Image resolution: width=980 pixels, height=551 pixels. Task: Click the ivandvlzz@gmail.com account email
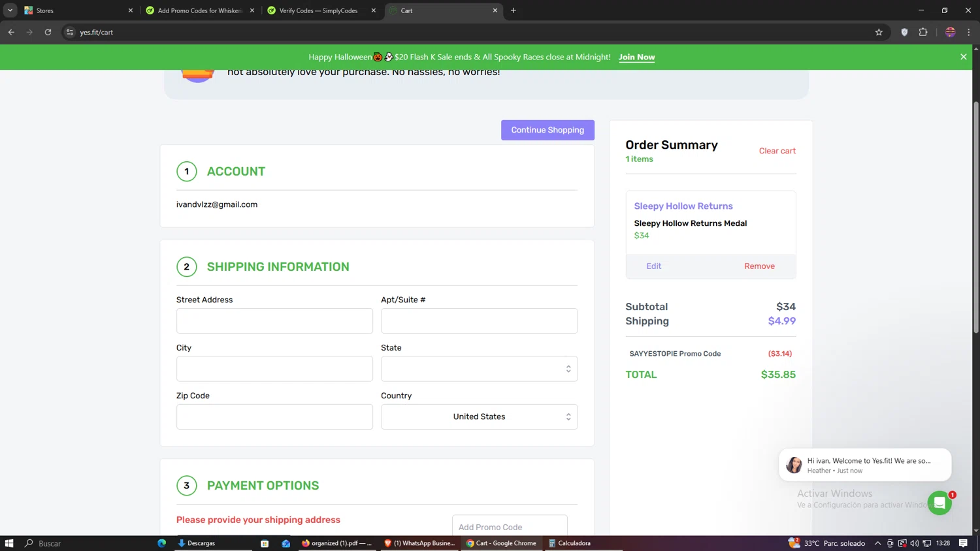(217, 204)
